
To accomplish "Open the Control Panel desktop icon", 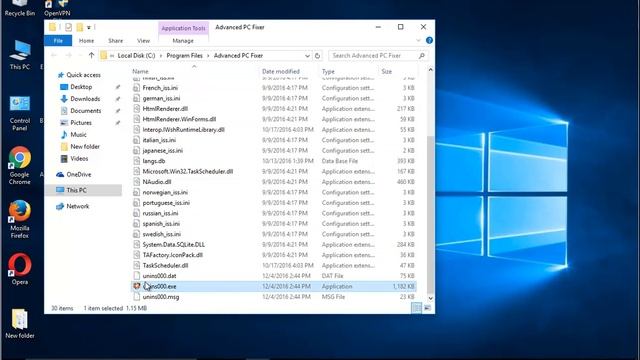I will click(20, 113).
